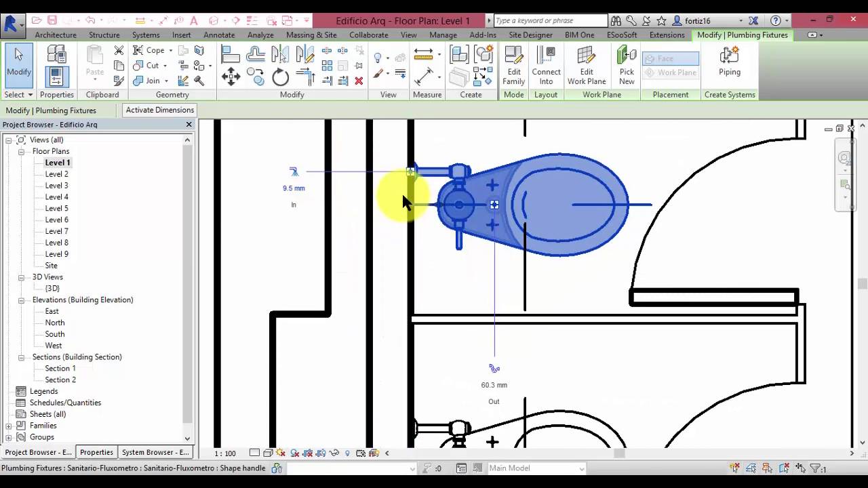
Task: Select Mirror - Pick Axis tool
Action: click(x=280, y=54)
